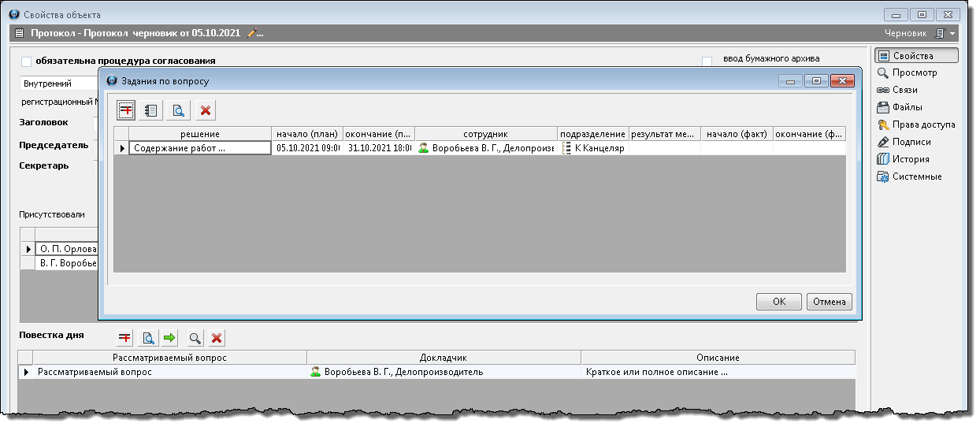Open the Права доступа tab
The image size is (980, 427).
[x=923, y=124]
